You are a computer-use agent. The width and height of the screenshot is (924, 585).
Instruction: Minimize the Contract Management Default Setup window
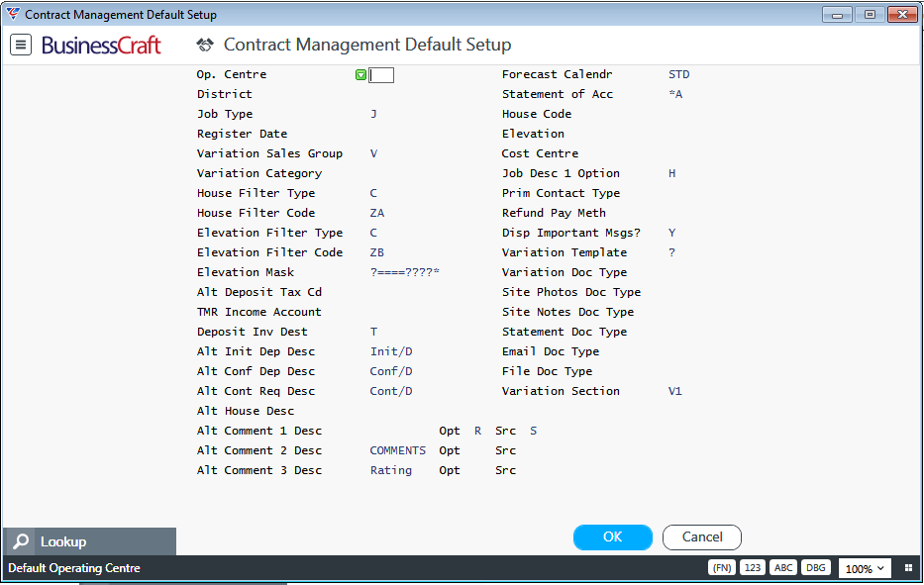coord(837,15)
